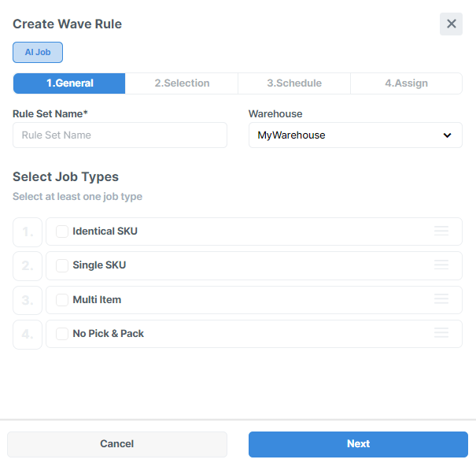Enable the Single SKU job type

click(x=62, y=265)
